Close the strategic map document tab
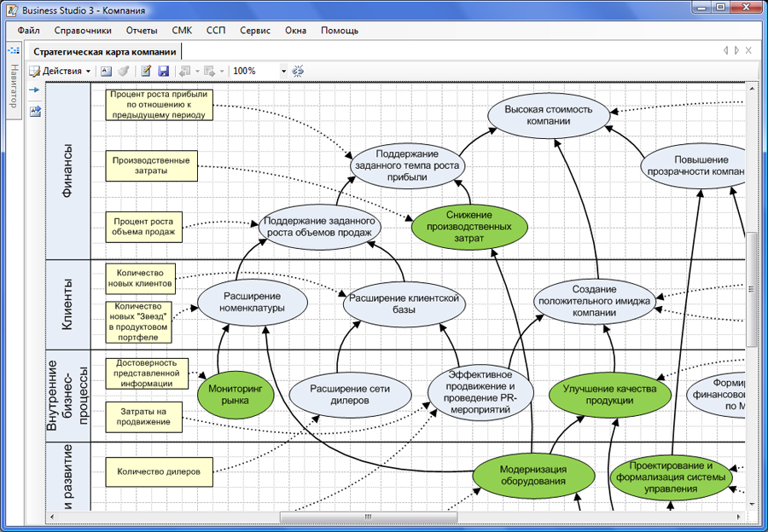This screenshot has width=768, height=532. pyautogui.click(x=748, y=51)
